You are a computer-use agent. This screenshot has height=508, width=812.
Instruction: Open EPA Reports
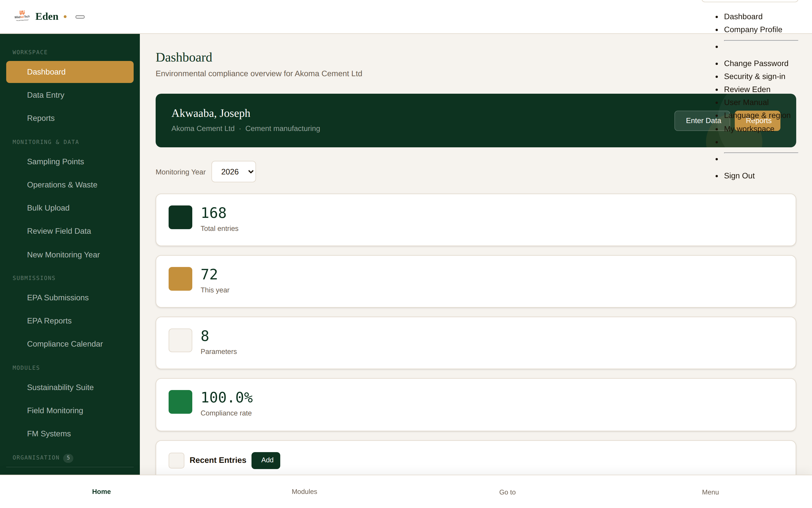[x=70, y=321]
